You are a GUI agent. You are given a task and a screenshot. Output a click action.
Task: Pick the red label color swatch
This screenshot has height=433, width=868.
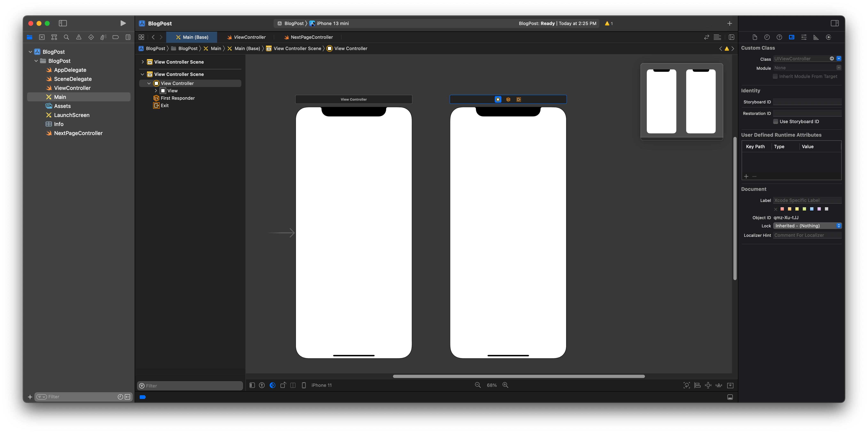pyautogui.click(x=782, y=209)
